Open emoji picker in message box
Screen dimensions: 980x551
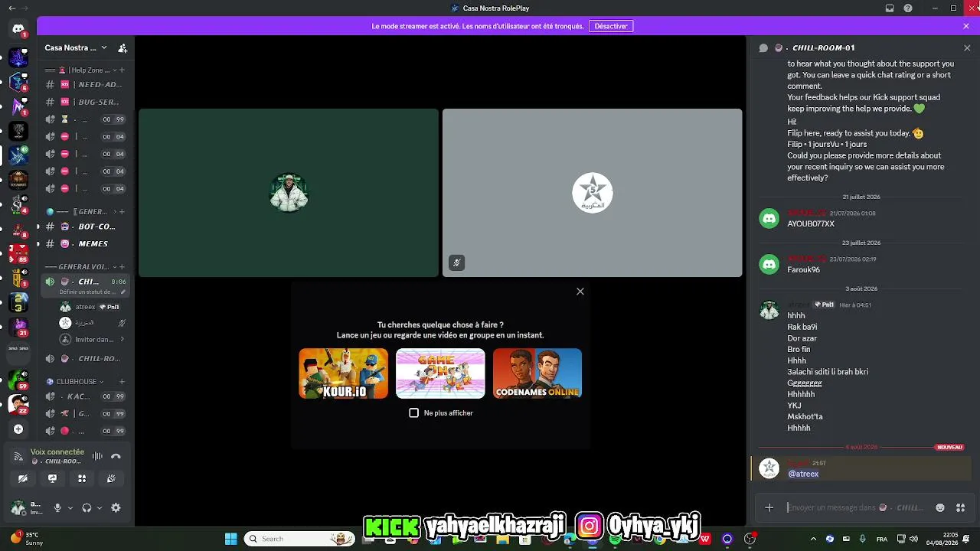(940, 507)
